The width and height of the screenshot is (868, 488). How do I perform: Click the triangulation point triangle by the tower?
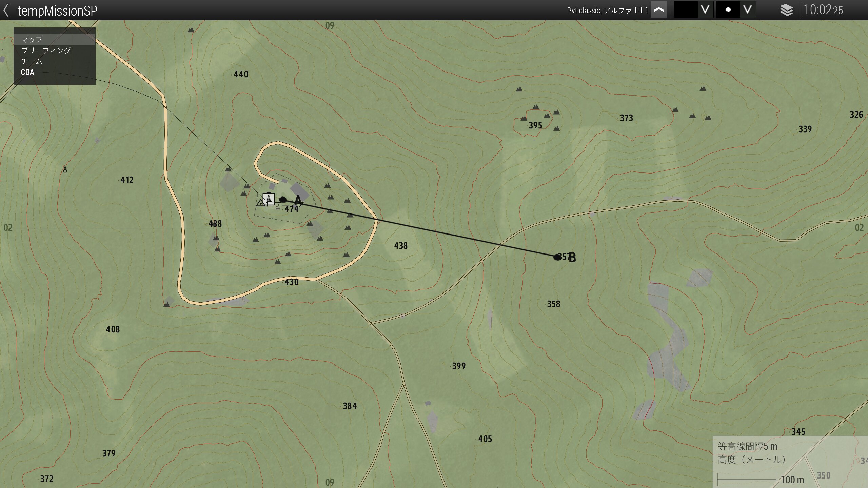tap(260, 203)
